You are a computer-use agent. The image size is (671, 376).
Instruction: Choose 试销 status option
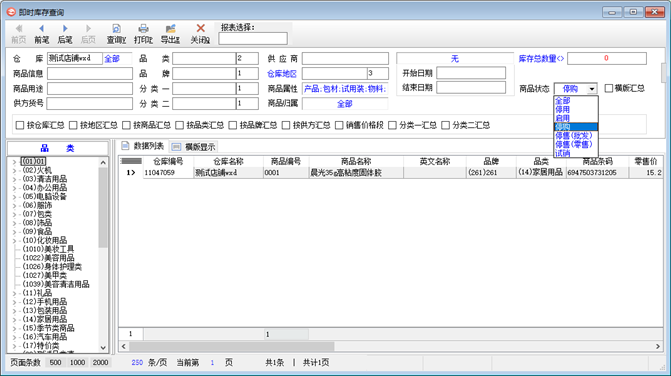click(576, 153)
